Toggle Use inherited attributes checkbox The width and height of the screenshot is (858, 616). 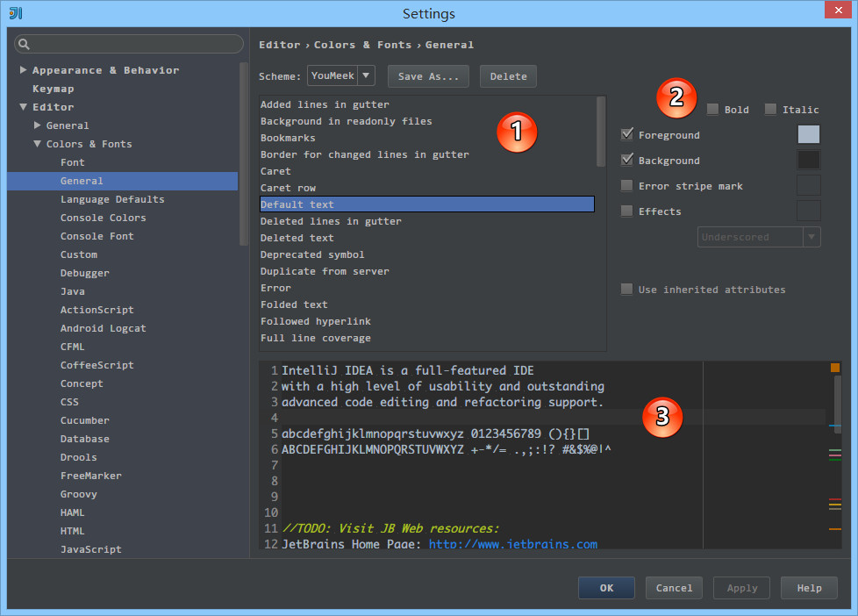(x=627, y=290)
